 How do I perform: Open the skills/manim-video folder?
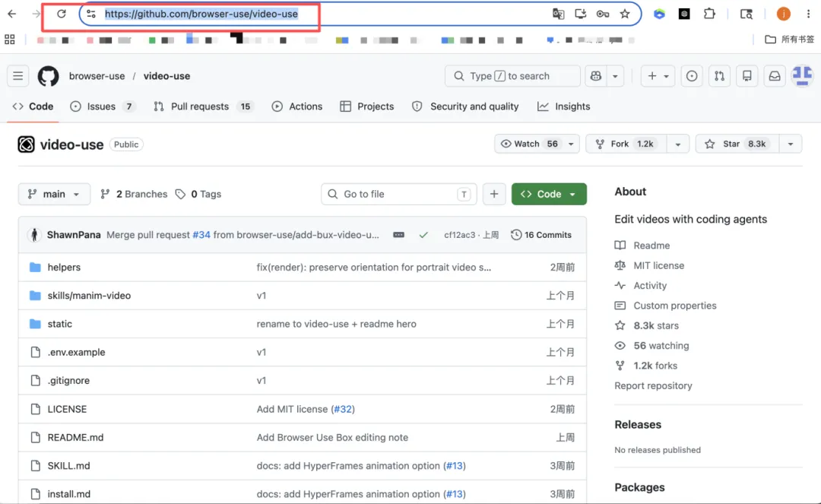pos(89,296)
